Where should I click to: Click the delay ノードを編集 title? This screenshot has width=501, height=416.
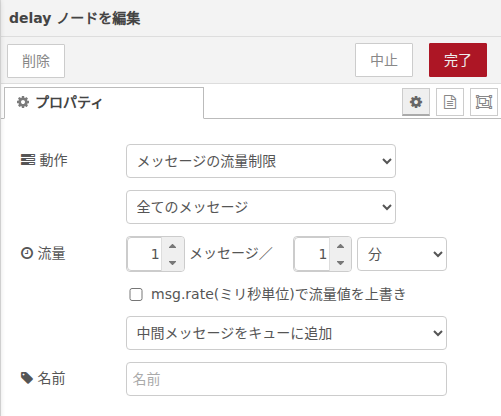75,18
